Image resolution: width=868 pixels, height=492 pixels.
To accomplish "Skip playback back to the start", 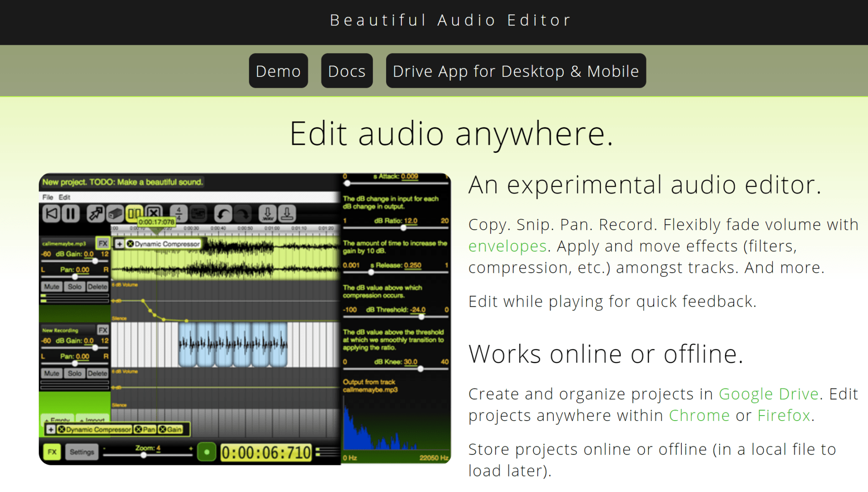I will click(51, 213).
